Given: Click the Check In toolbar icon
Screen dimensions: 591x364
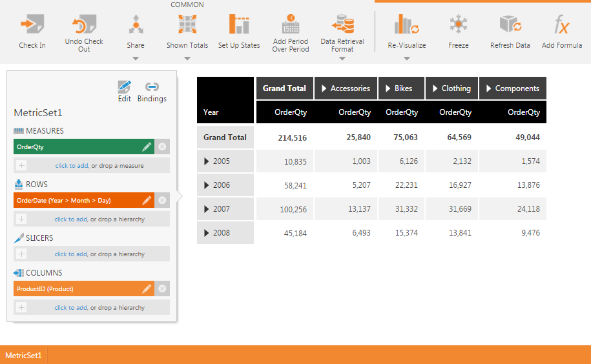Looking at the screenshot, I should 32,26.
